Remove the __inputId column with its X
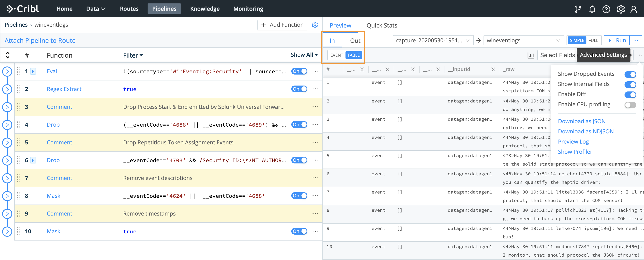 click(x=493, y=69)
